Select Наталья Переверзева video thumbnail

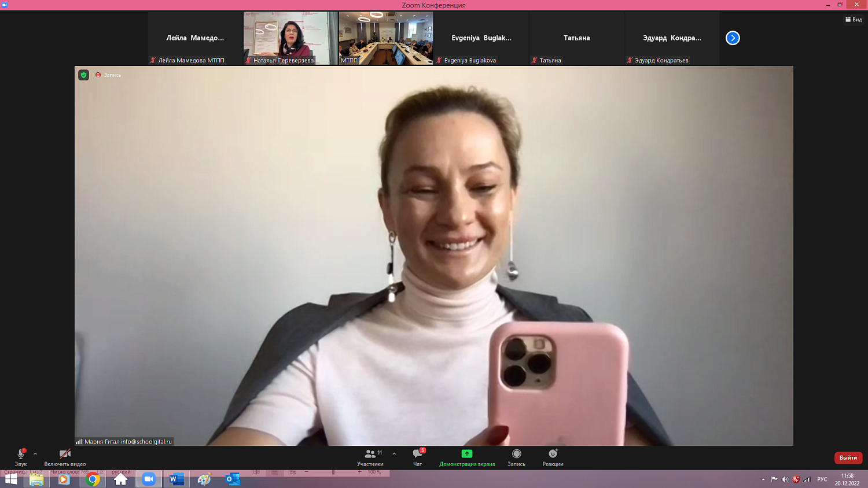[290, 38]
